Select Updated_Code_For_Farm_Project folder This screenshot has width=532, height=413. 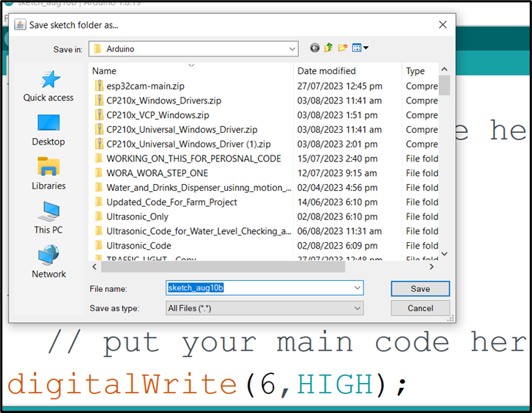[171, 202]
